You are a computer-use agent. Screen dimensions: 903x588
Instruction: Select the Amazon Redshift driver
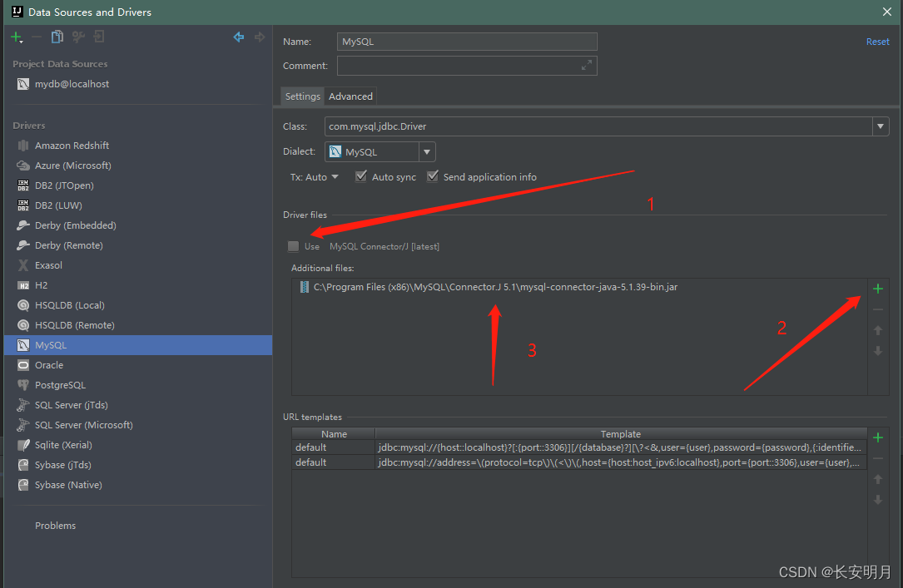pos(138,146)
